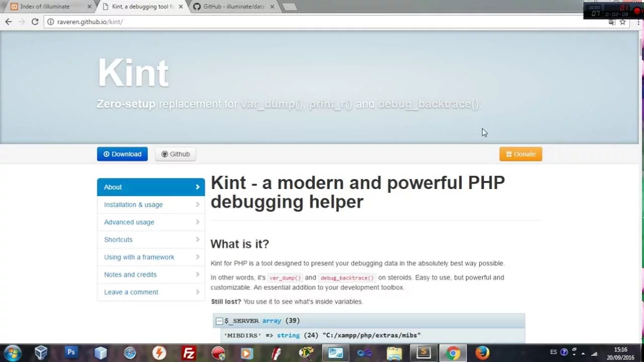Go to Shortcuts in the sidebar

coord(151,239)
